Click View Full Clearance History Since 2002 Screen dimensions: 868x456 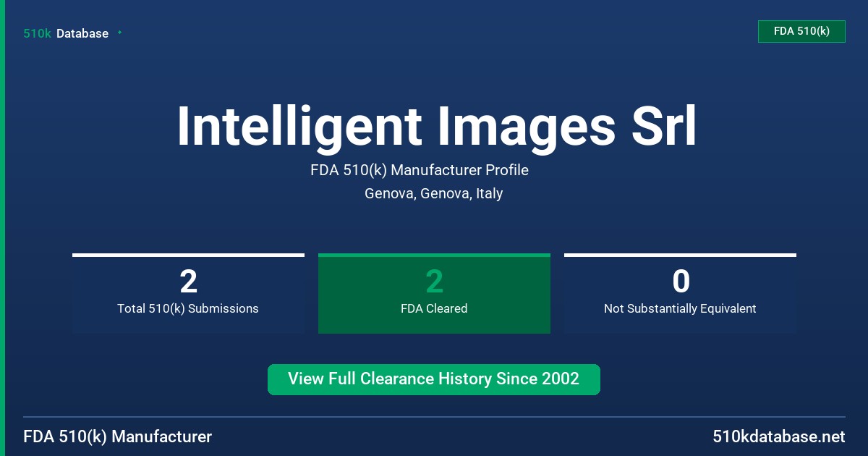pyautogui.click(x=434, y=379)
